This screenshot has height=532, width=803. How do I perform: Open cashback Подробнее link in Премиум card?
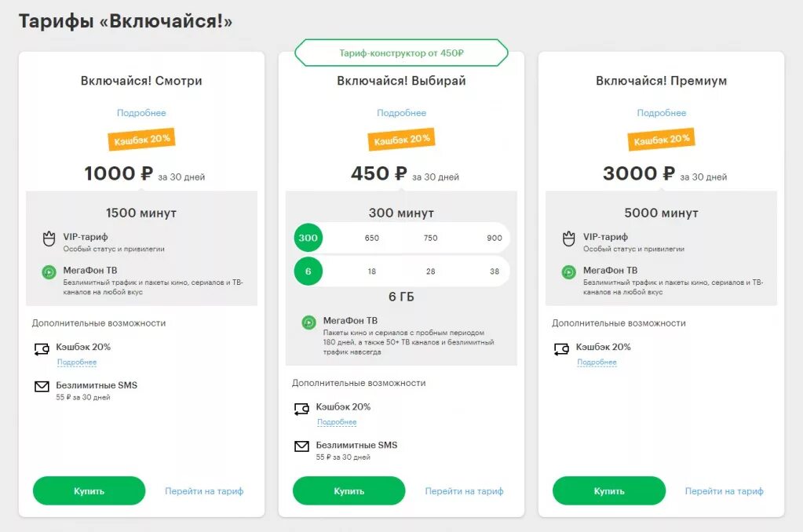[597, 363]
